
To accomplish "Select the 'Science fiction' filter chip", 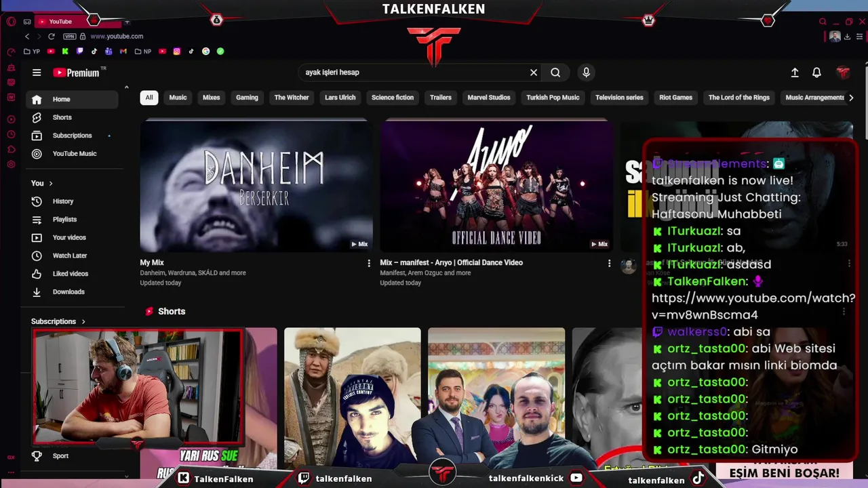I will coord(393,98).
